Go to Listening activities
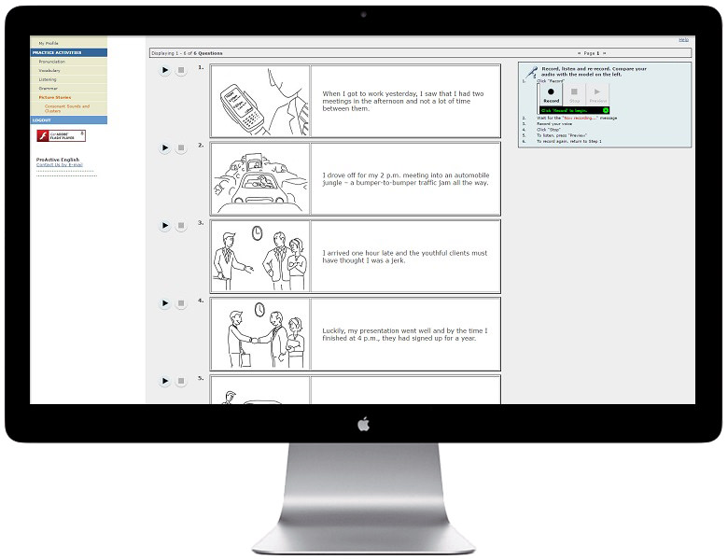 coord(49,79)
